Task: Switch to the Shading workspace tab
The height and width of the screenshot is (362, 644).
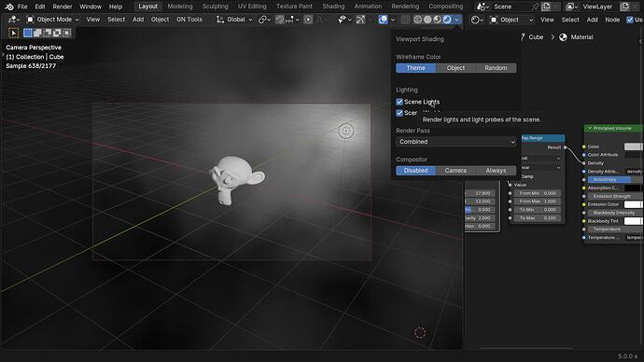Action: tap(333, 7)
